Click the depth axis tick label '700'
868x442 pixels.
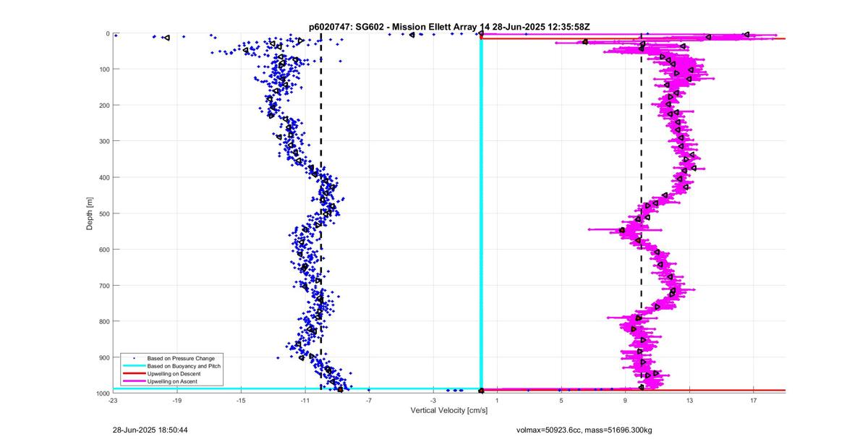point(103,285)
